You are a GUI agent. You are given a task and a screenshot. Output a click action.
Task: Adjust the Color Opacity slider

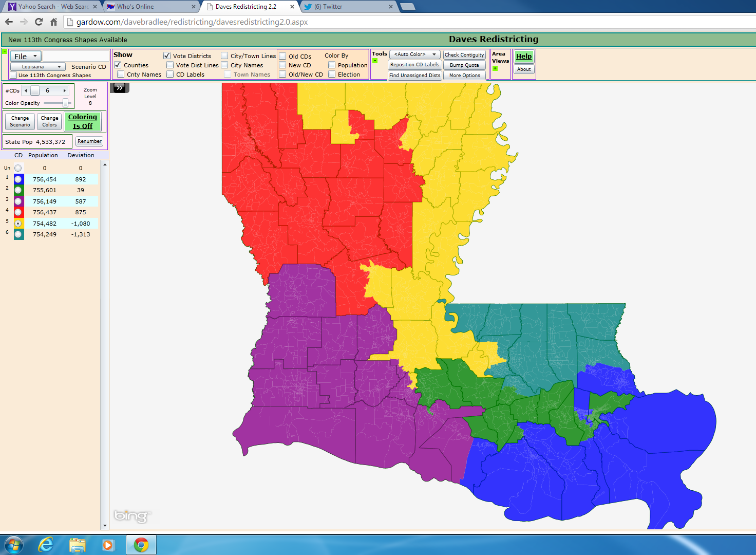[65, 103]
